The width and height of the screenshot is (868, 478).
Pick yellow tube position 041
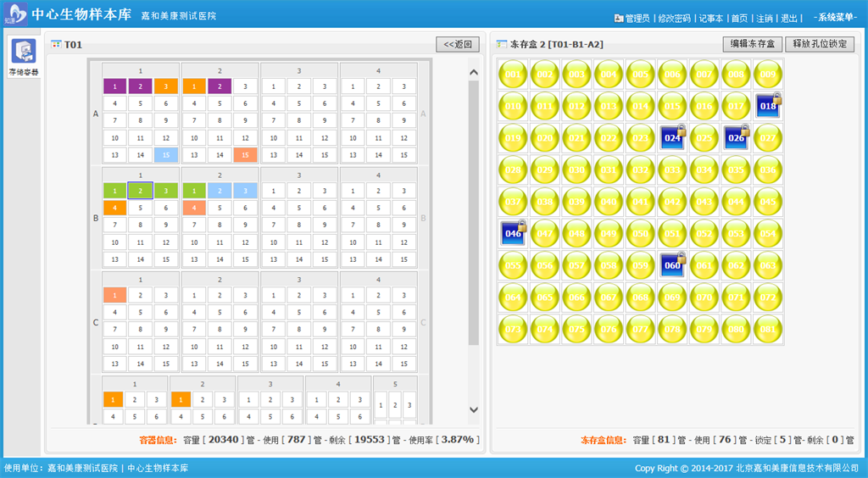coord(640,202)
